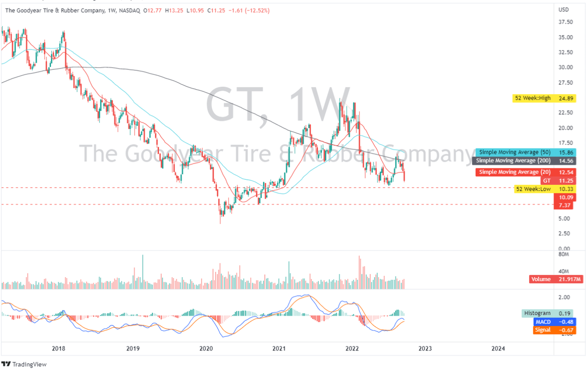Click the H13.25 high value in header
The width and height of the screenshot is (588, 370).
click(x=174, y=10)
